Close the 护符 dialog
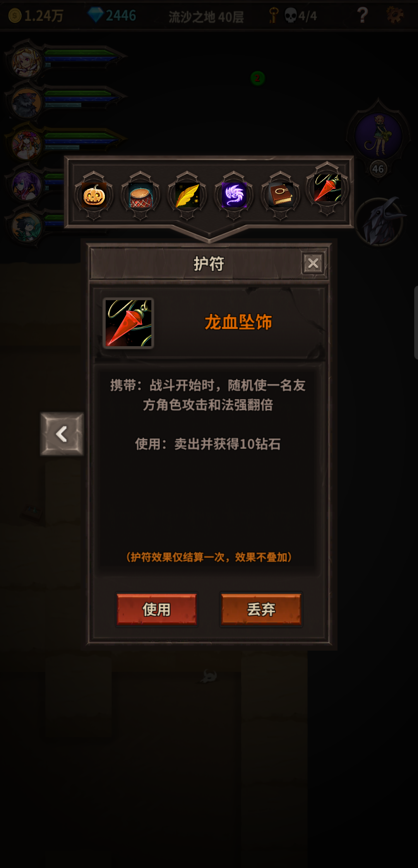Image resolution: width=418 pixels, height=868 pixels. pos(313,263)
